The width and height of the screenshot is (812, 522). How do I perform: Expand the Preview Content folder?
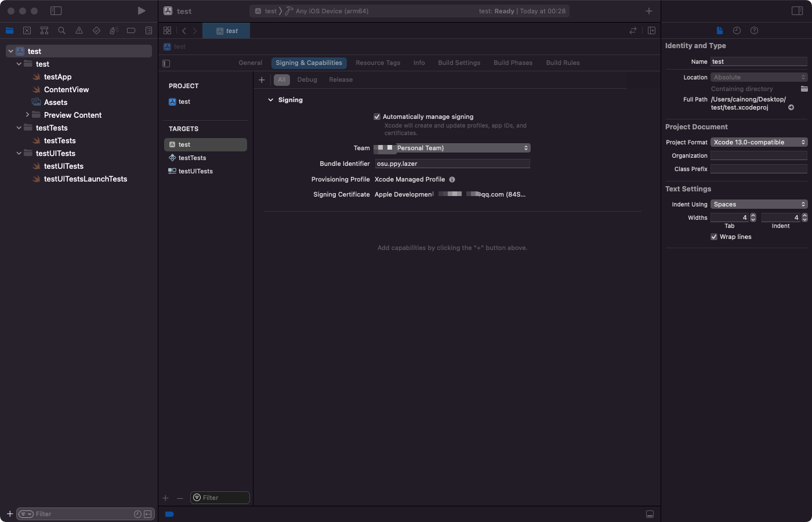27,115
